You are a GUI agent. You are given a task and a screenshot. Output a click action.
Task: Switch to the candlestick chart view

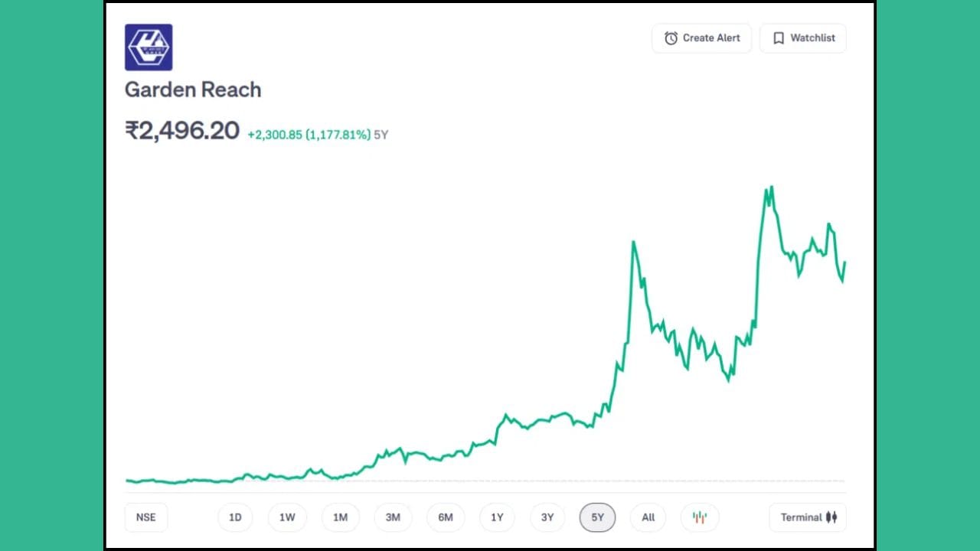tap(699, 517)
